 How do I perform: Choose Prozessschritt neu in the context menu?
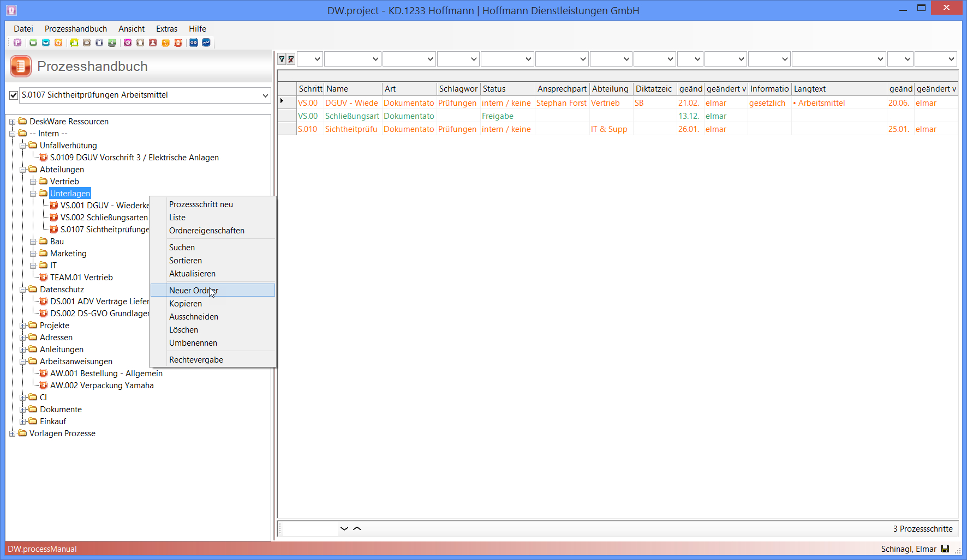(x=213, y=204)
